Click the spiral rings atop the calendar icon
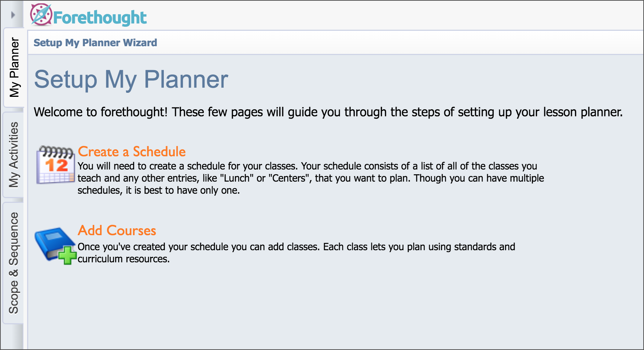The image size is (644, 350). point(56,150)
